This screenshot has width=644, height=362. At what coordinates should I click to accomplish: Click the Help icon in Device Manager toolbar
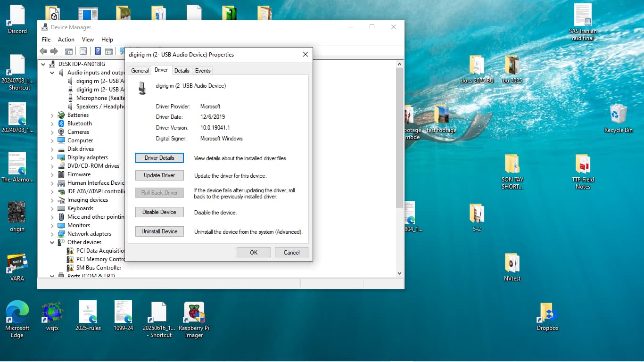tap(98, 51)
